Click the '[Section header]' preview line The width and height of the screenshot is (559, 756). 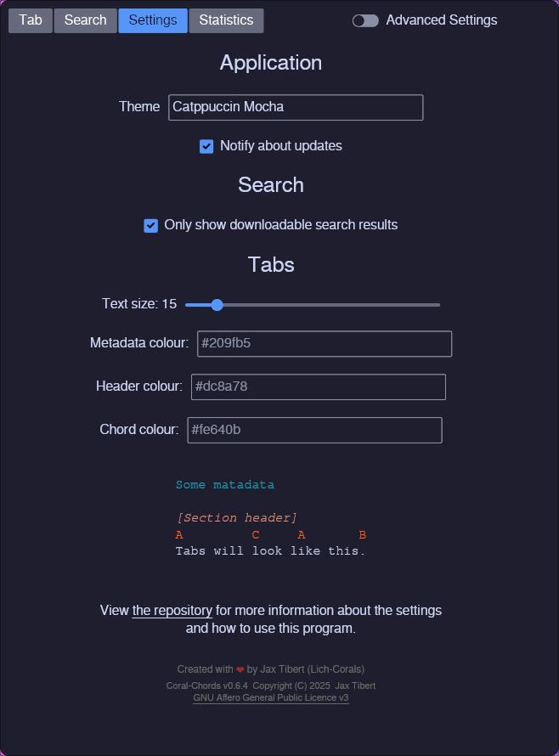[236, 518]
